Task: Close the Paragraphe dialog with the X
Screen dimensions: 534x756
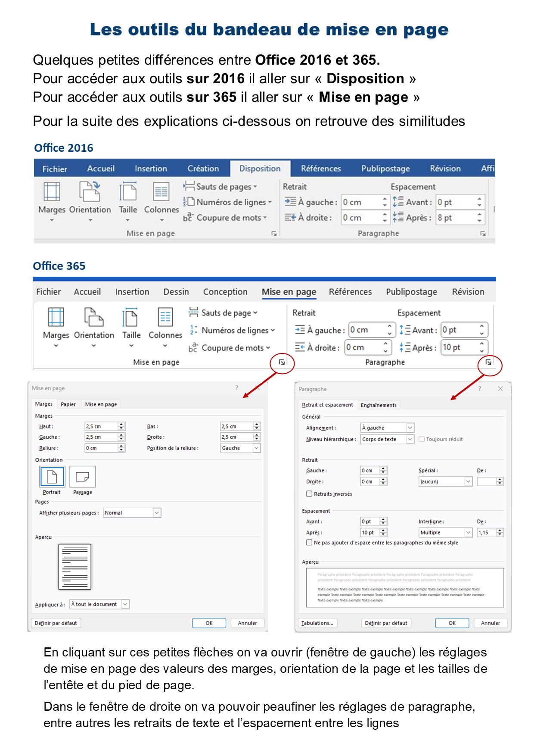Action: click(500, 389)
